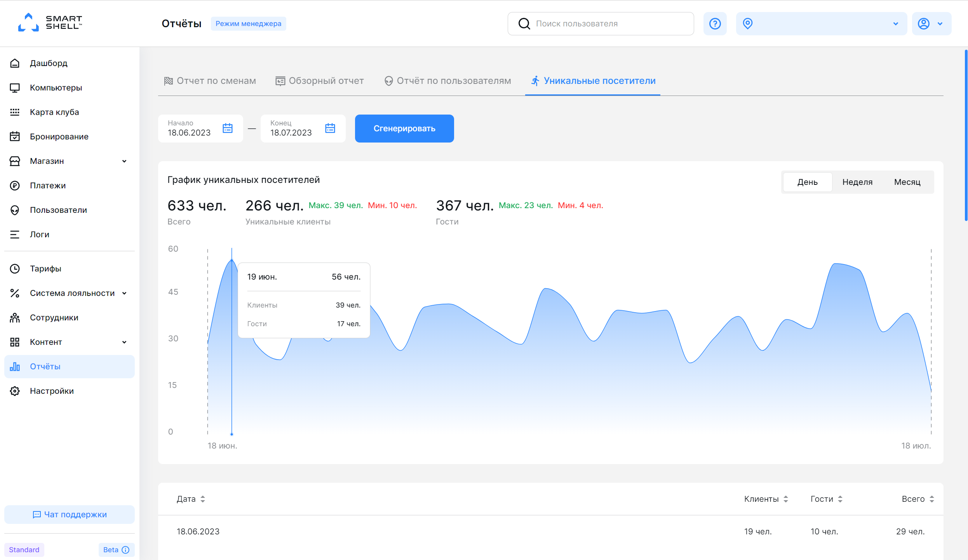Open Бронирование from the sidebar
The image size is (968, 560).
coord(70,137)
